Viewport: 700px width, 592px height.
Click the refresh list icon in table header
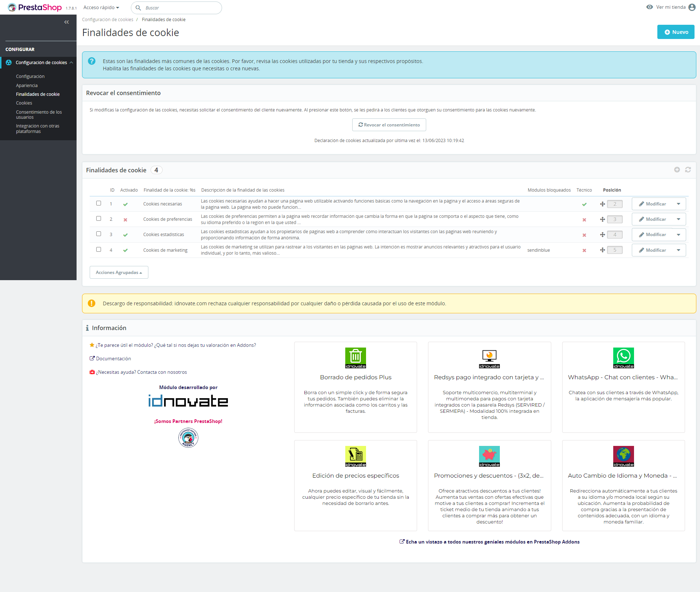point(688,170)
